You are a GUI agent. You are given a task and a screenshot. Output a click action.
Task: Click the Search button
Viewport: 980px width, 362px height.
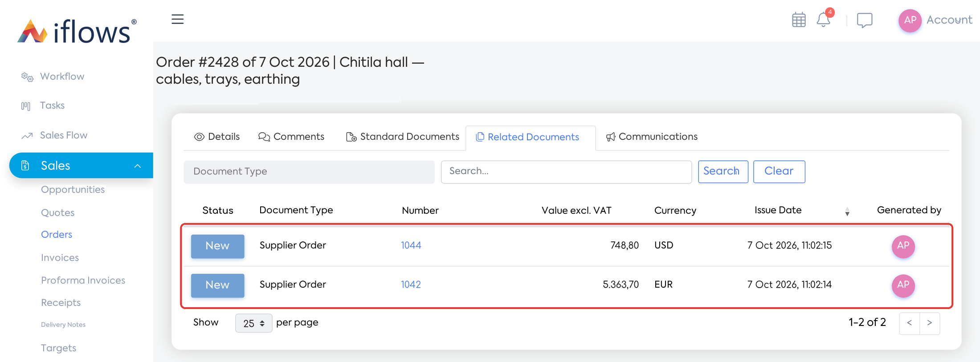click(x=723, y=171)
